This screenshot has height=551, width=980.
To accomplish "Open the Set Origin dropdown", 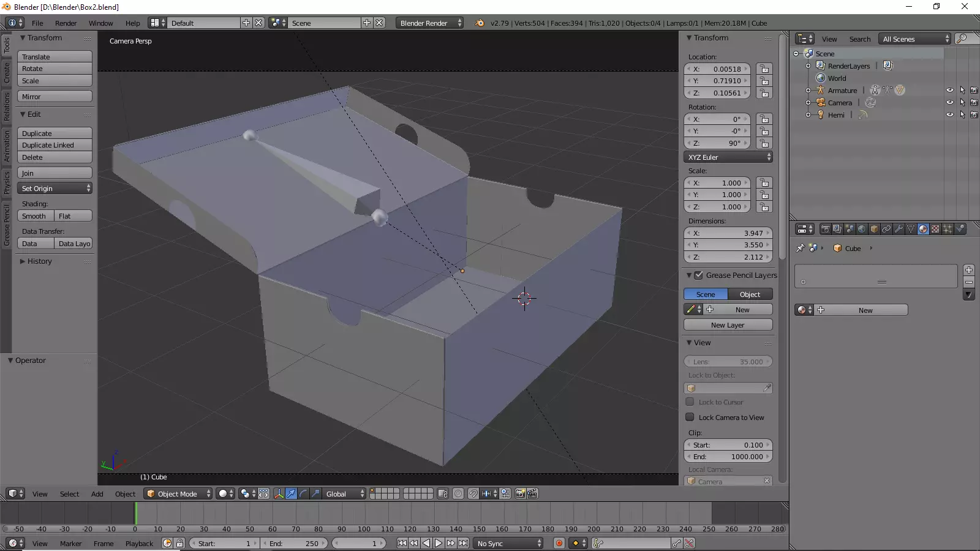I will 55,189.
